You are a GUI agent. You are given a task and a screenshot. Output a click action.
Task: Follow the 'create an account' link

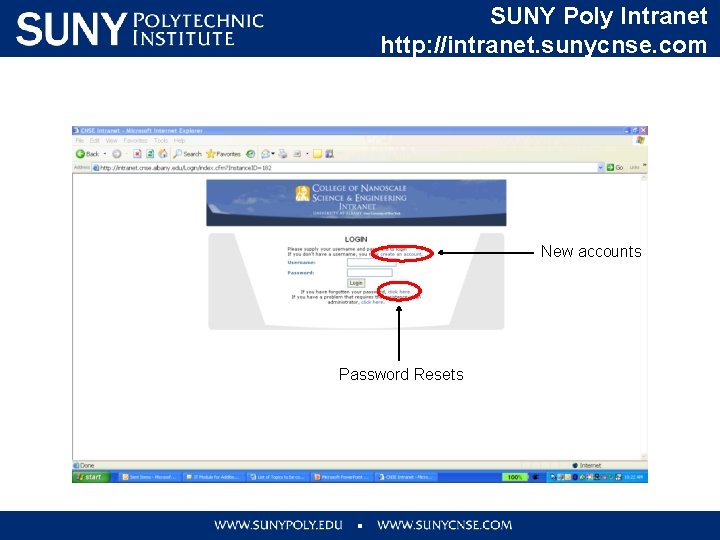pos(401,254)
